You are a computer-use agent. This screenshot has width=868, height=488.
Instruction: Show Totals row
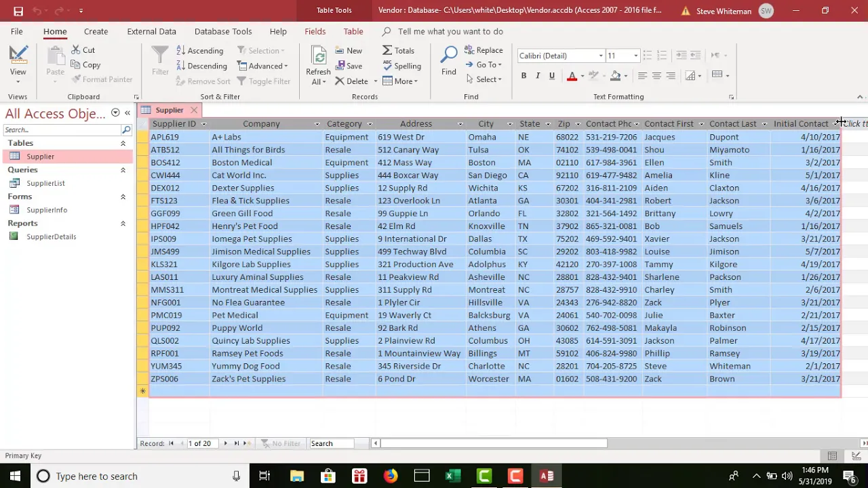(398, 51)
